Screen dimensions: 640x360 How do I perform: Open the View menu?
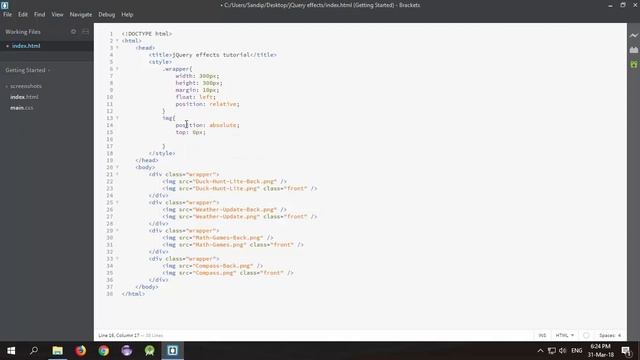[x=57, y=14]
